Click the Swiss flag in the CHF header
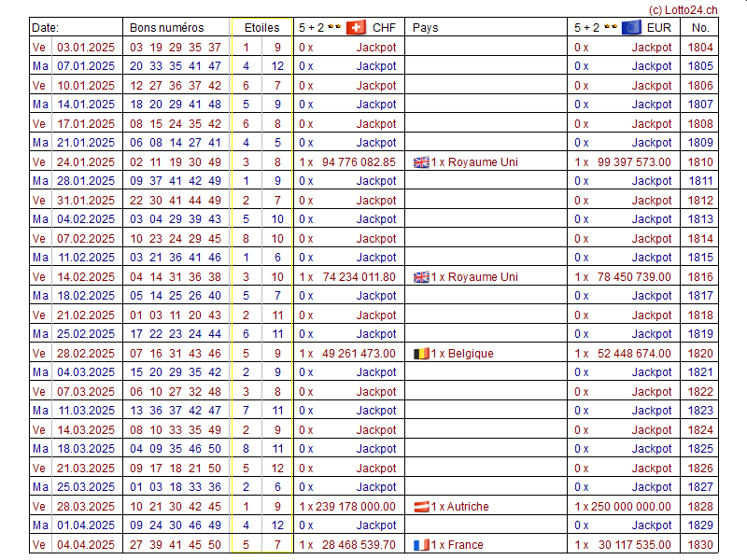The image size is (747, 560). click(356, 27)
